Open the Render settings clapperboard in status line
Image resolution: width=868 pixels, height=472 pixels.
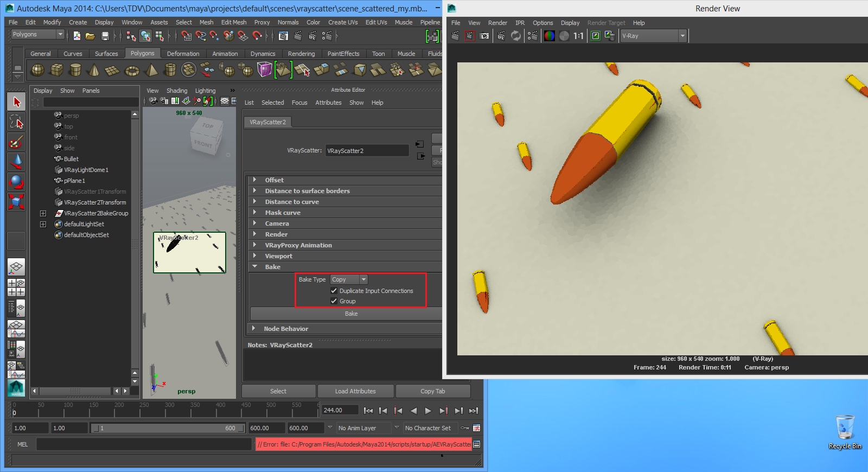point(327,36)
